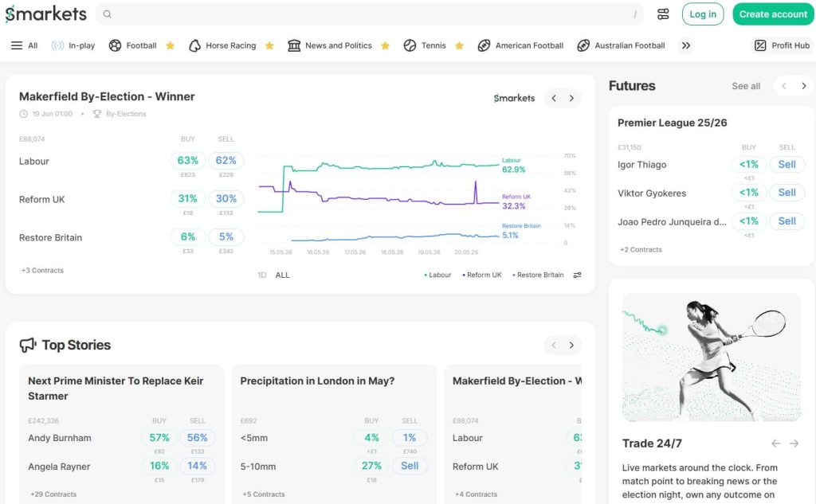Click the Smarkets logo in the header
This screenshot has width=816, height=504.
pyautogui.click(x=45, y=14)
